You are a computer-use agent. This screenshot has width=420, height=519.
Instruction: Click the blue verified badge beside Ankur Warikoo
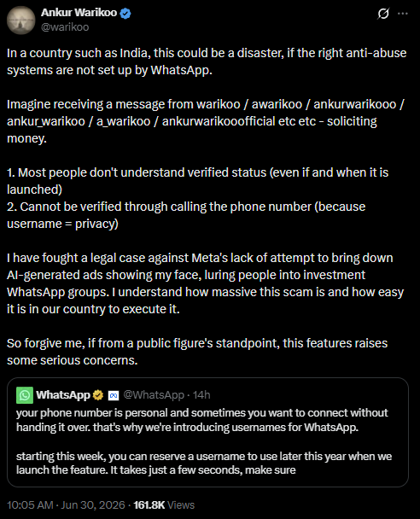(125, 14)
